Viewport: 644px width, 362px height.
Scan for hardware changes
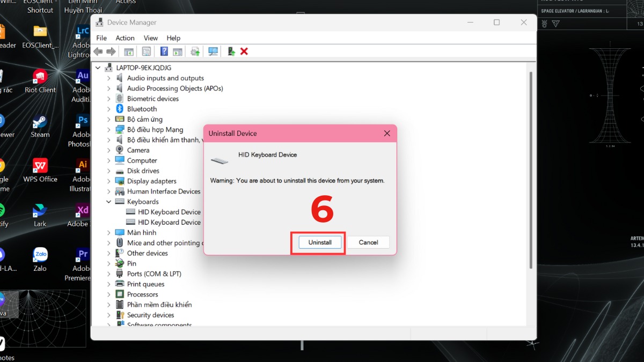213,51
